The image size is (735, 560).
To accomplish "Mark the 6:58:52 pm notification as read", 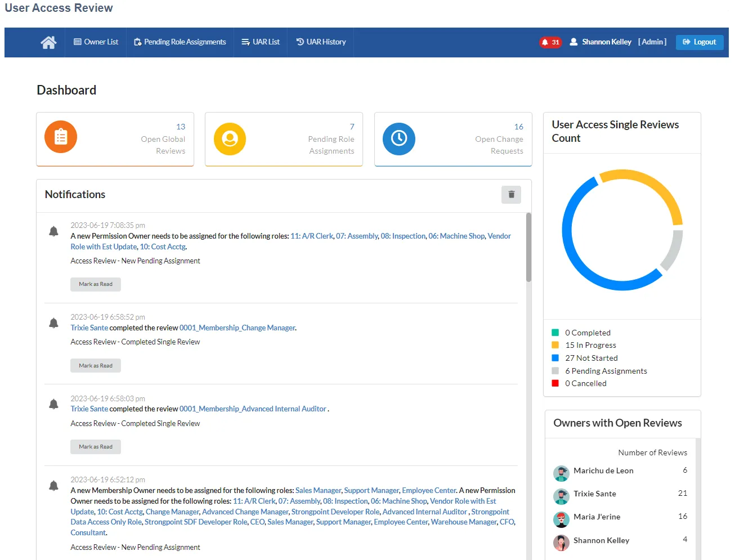I will (x=96, y=366).
